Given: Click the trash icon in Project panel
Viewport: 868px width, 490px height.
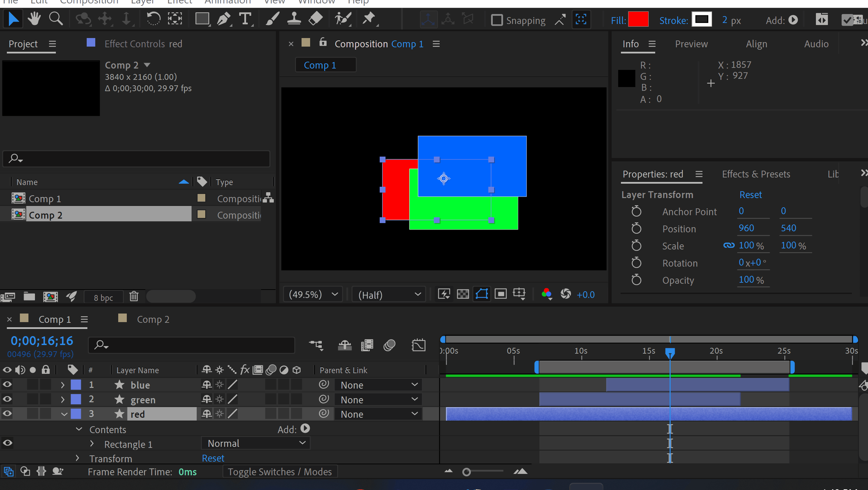Looking at the screenshot, I should pos(134,296).
